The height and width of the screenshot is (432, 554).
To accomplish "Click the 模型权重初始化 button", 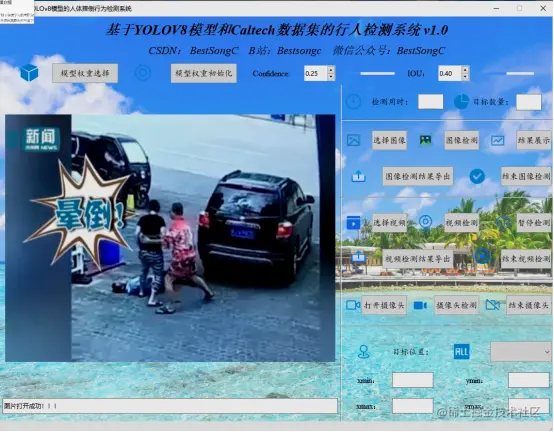I will [204, 73].
